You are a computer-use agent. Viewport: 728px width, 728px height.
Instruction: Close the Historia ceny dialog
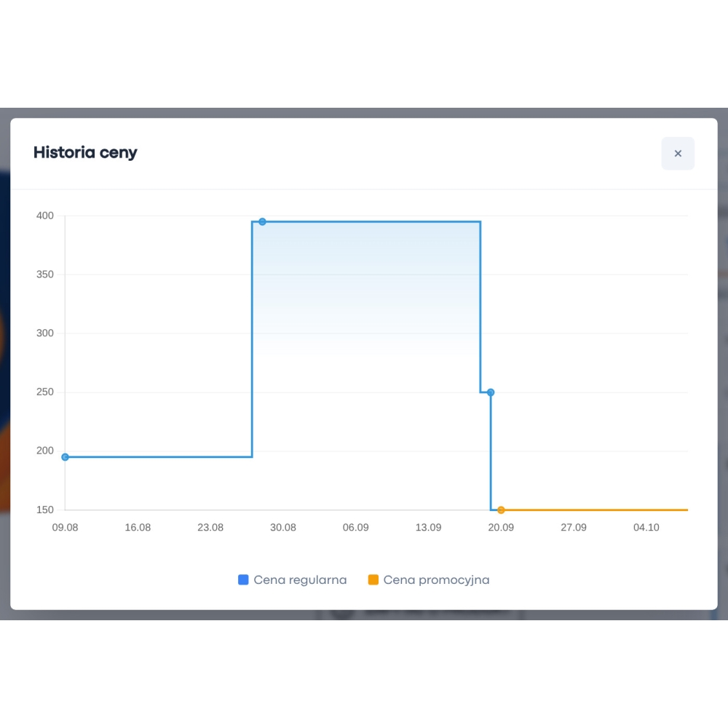point(677,153)
